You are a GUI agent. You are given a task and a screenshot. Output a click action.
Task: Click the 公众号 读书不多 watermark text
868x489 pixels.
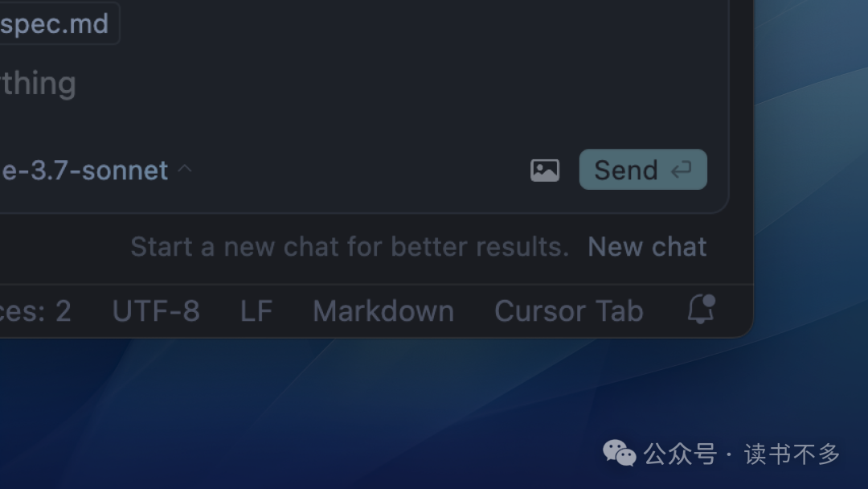point(742,454)
